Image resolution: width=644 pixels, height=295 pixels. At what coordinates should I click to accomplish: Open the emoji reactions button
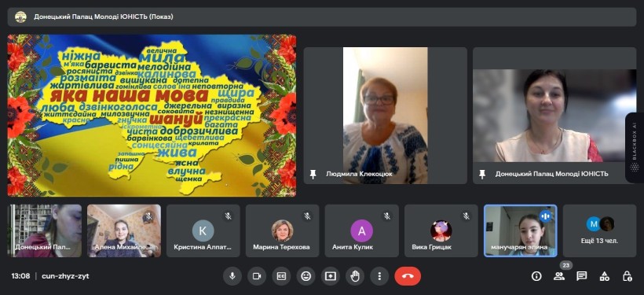tap(306, 276)
